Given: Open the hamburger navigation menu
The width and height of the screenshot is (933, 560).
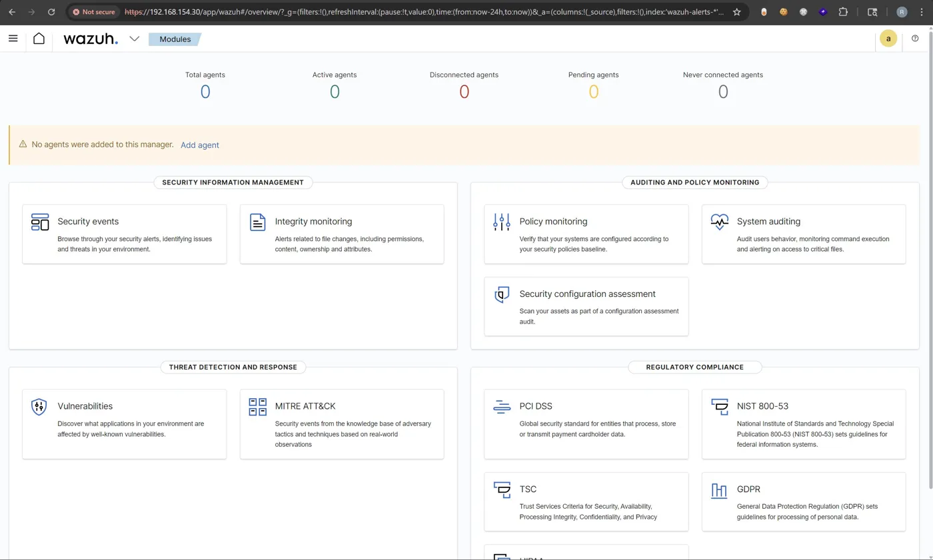Looking at the screenshot, I should (13, 39).
